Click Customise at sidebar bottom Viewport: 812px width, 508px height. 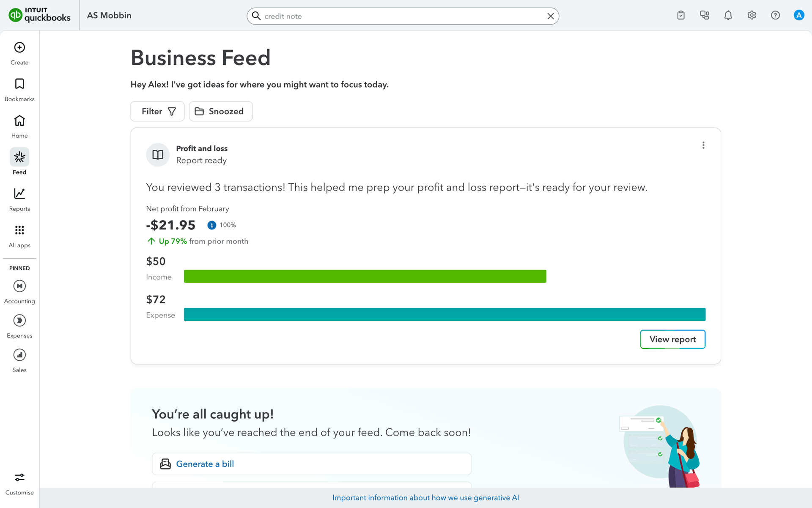19,484
